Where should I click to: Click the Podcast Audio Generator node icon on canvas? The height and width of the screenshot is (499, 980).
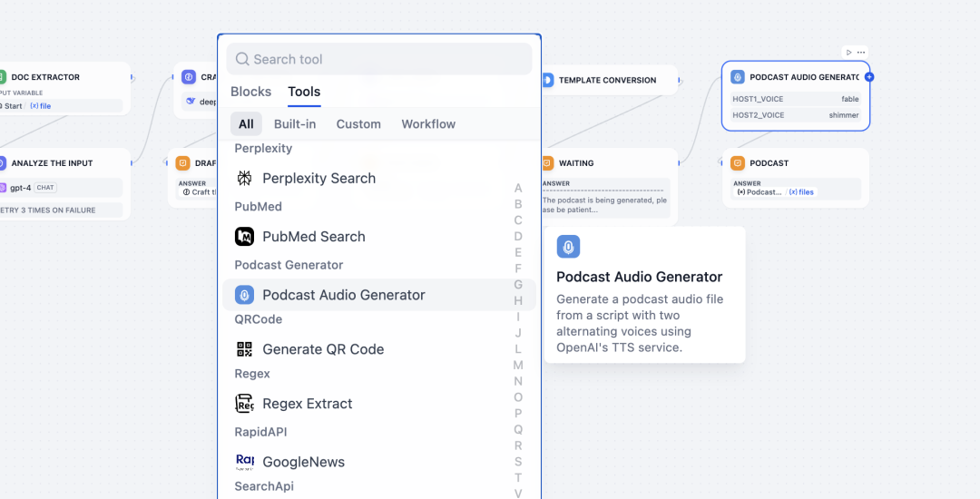pyautogui.click(x=738, y=77)
